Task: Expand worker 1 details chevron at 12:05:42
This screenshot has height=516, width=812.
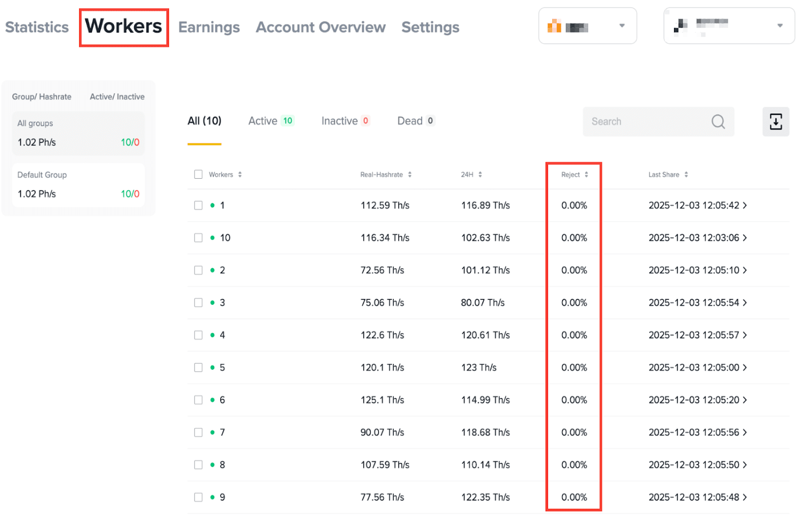Action: pyautogui.click(x=745, y=205)
